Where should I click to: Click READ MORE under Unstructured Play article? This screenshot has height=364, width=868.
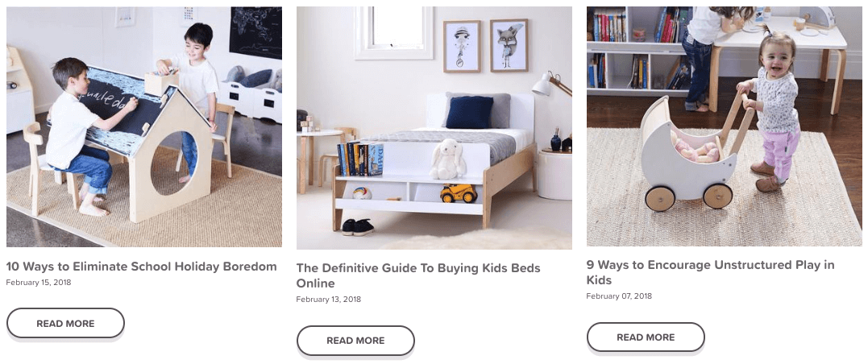tap(646, 337)
